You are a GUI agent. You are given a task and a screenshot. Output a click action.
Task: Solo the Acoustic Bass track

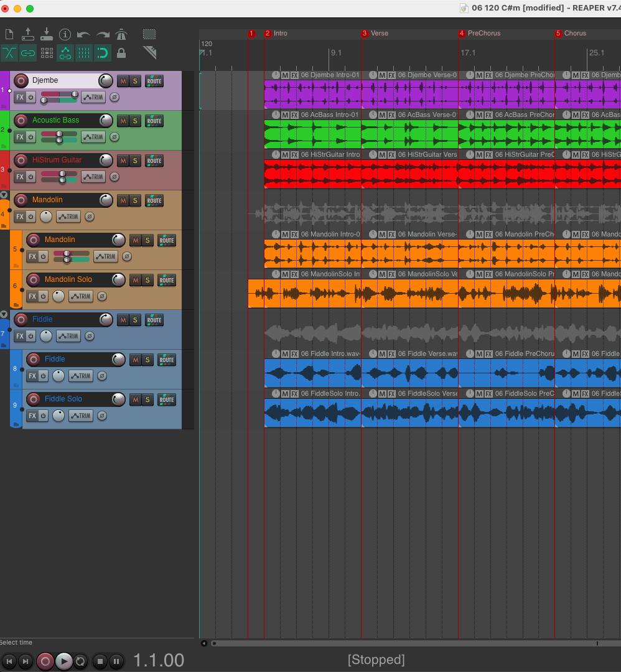pyautogui.click(x=135, y=121)
